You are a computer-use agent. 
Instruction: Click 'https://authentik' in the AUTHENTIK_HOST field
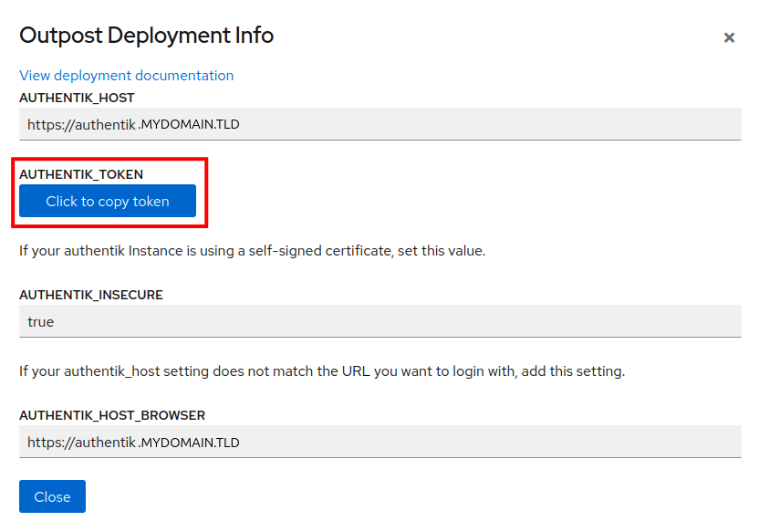coord(81,124)
